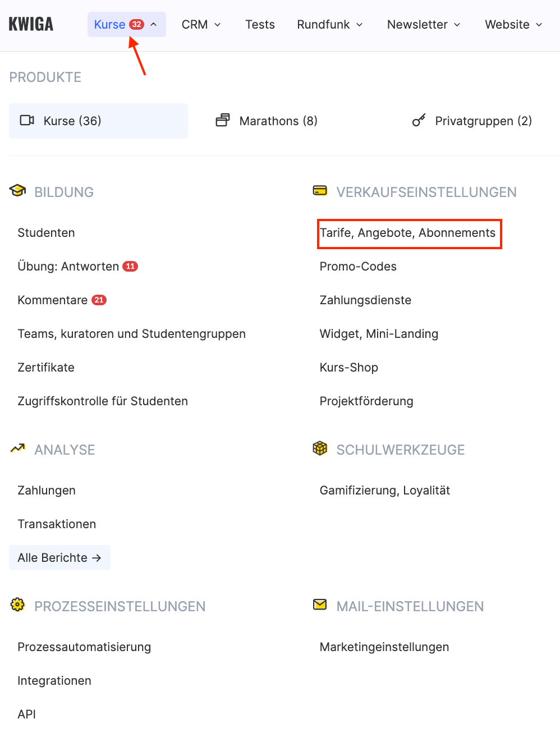This screenshot has width=560, height=742.
Task: Expand the Website menu
Action: coord(513,24)
